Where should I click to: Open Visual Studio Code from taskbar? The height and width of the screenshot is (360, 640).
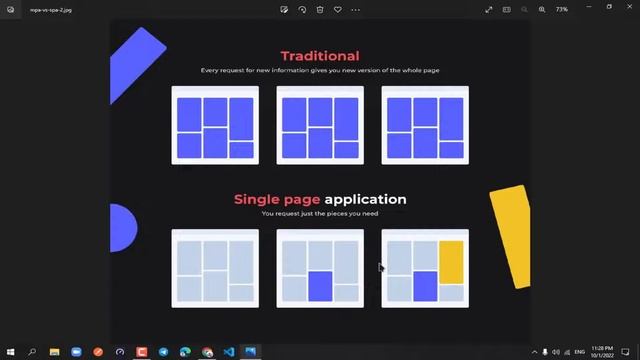click(229, 352)
